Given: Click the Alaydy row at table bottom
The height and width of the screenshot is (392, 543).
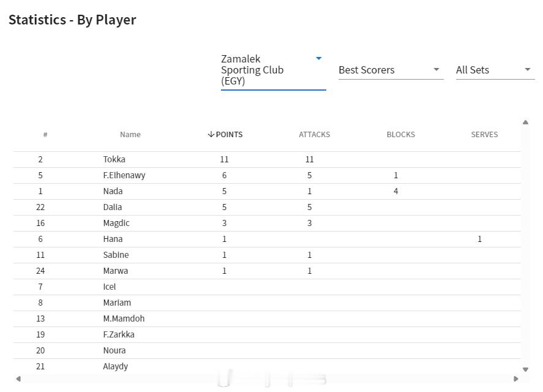Looking at the screenshot, I should (x=116, y=366).
